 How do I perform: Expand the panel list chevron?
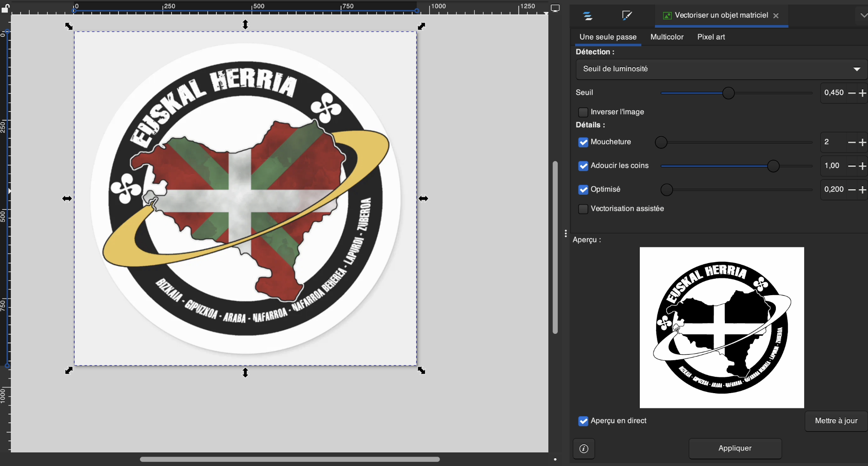[863, 16]
